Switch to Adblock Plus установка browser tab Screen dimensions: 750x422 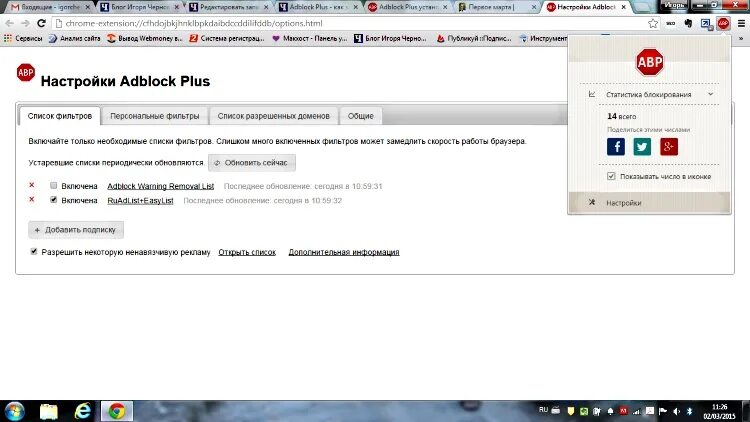click(408, 7)
